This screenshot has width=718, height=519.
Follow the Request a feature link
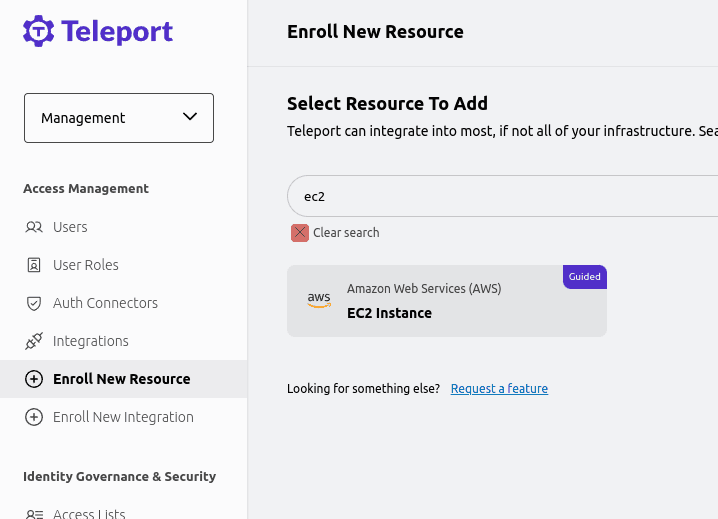499,388
